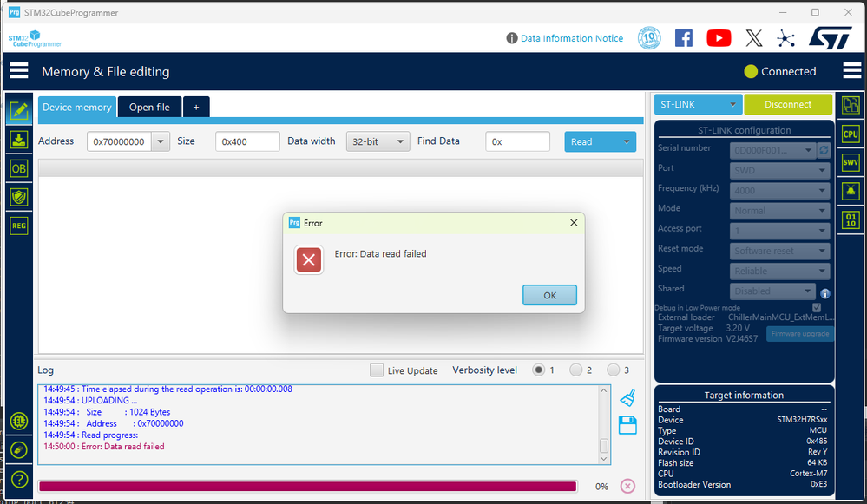Open the ST community network icon
Image resolution: width=867 pixels, height=504 pixels.
tap(785, 38)
